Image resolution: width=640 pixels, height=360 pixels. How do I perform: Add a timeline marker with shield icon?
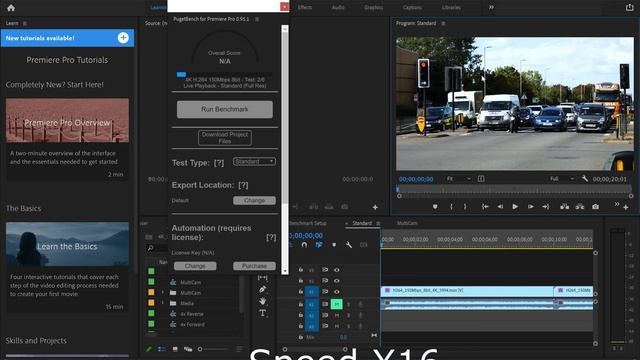334,245
